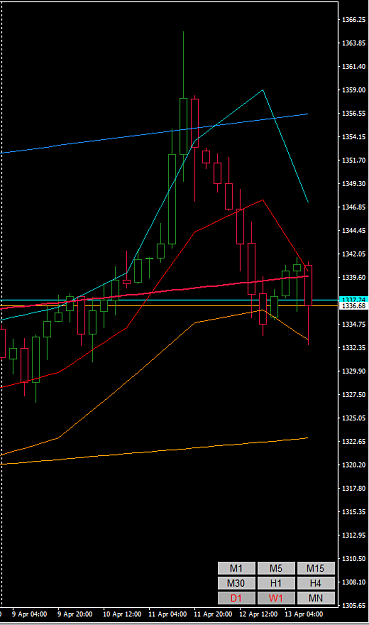Select price axis value 1366.25
Viewport: 369px width, 625px height.
pos(354,20)
